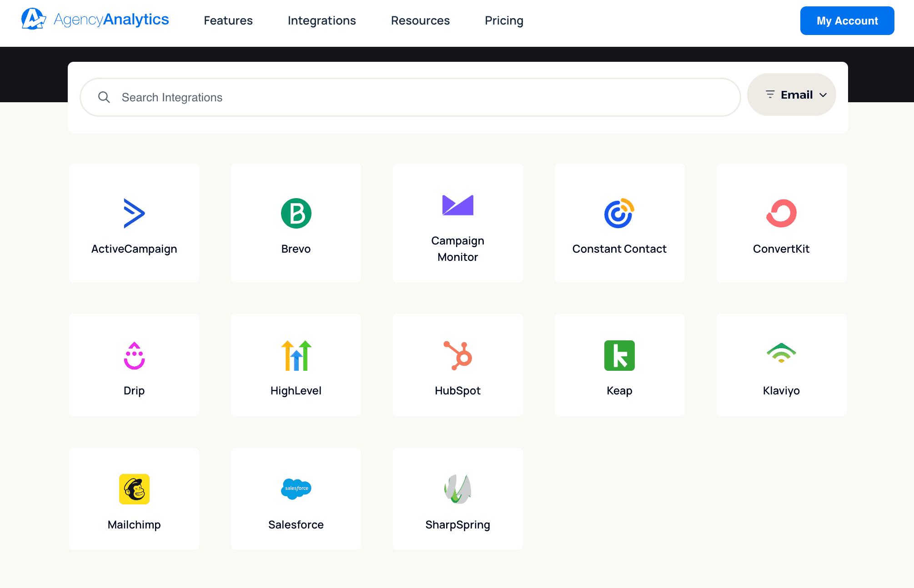
Task: Go to the Pricing page
Action: pyautogui.click(x=504, y=20)
